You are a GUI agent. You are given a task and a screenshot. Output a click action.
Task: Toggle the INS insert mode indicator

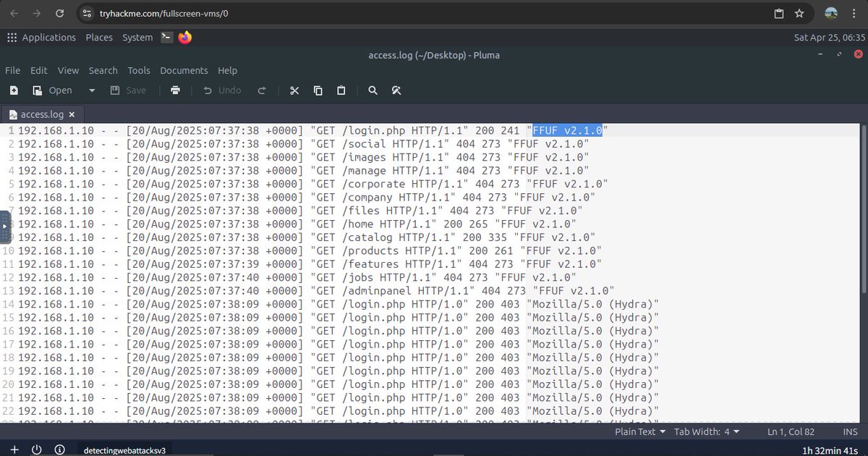coord(850,431)
